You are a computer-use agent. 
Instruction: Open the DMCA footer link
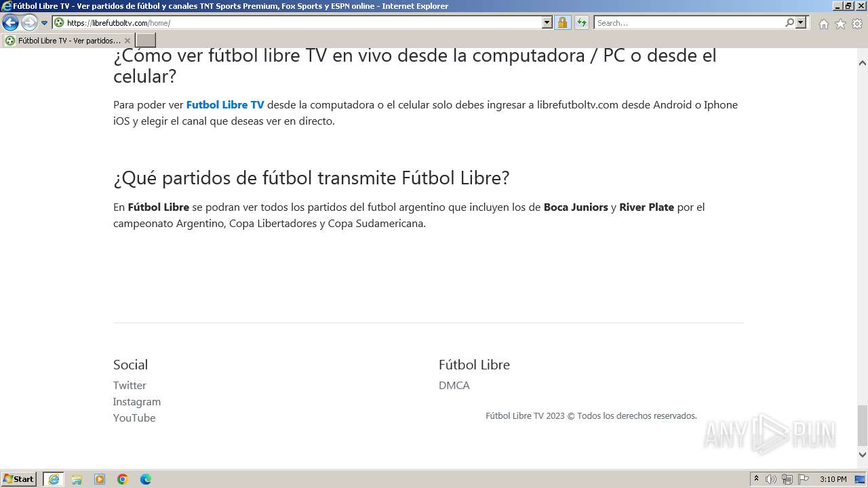tap(454, 385)
